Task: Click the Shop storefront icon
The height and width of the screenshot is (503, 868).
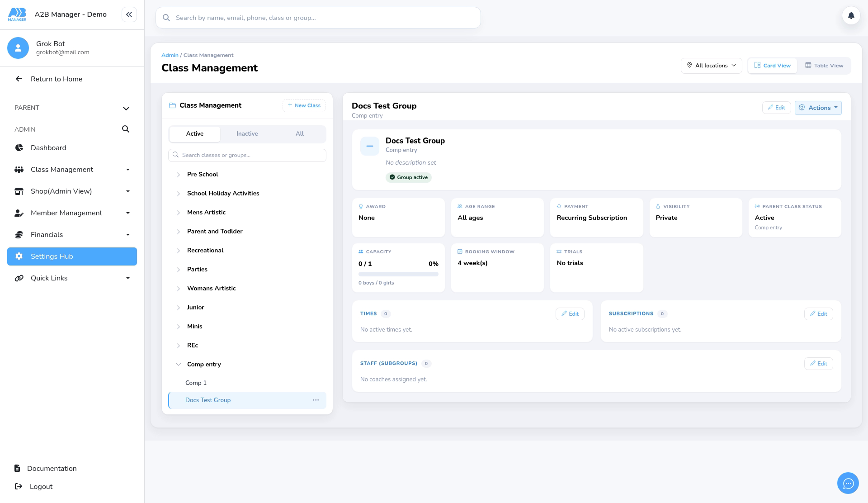Action: pyautogui.click(x=19, y=191)
